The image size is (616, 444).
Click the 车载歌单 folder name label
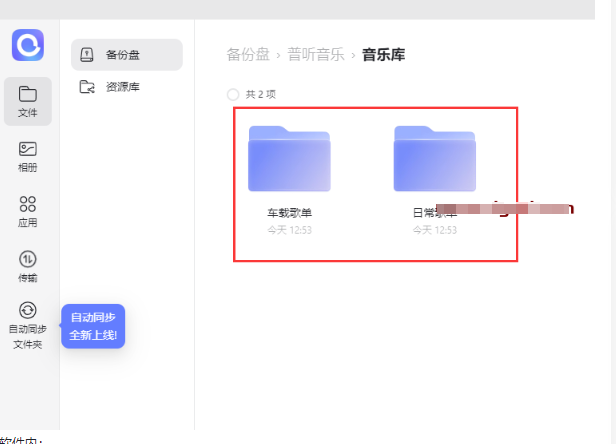(x=289, y=213)
